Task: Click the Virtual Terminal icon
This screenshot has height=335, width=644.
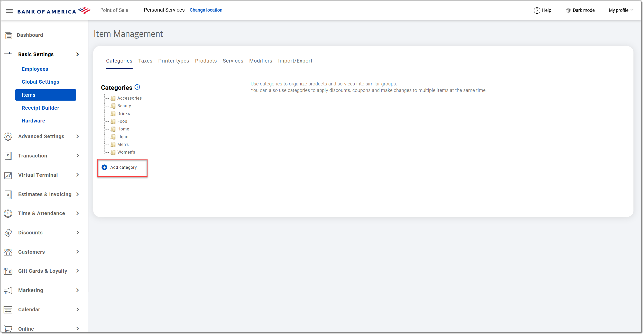Action: 8,175
